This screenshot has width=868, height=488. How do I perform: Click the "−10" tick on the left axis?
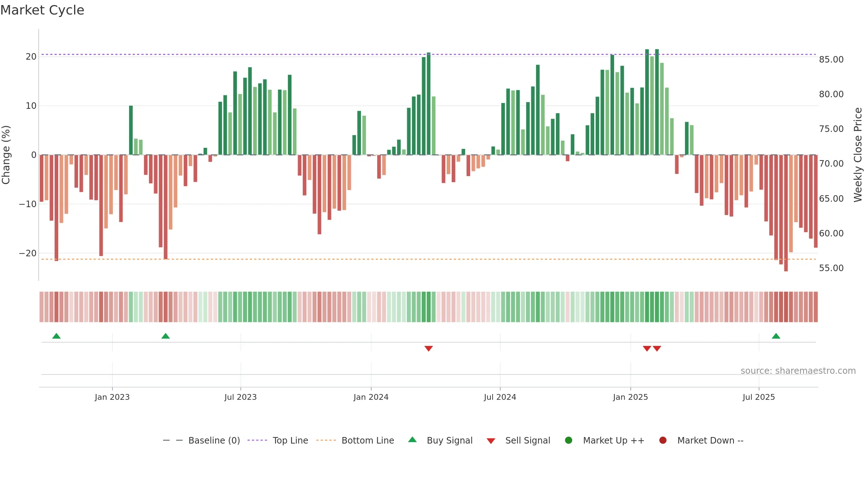(28, 204)
